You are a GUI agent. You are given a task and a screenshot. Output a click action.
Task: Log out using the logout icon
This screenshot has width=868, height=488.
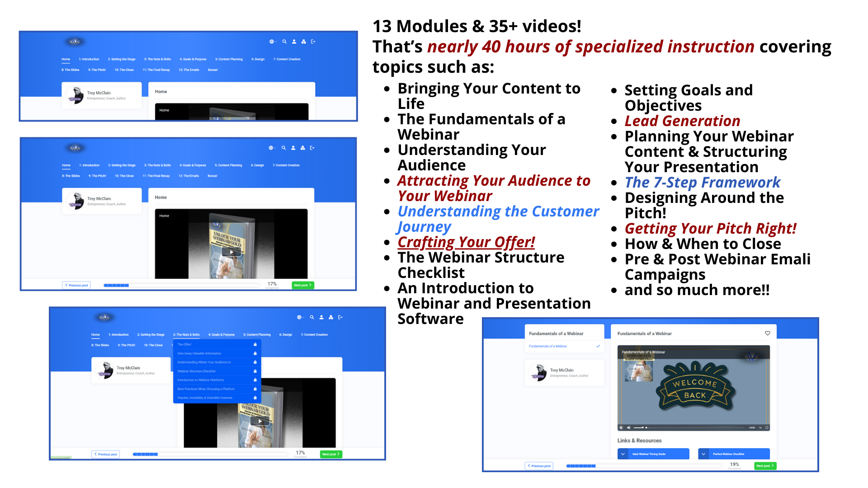(x=313, y=42)
